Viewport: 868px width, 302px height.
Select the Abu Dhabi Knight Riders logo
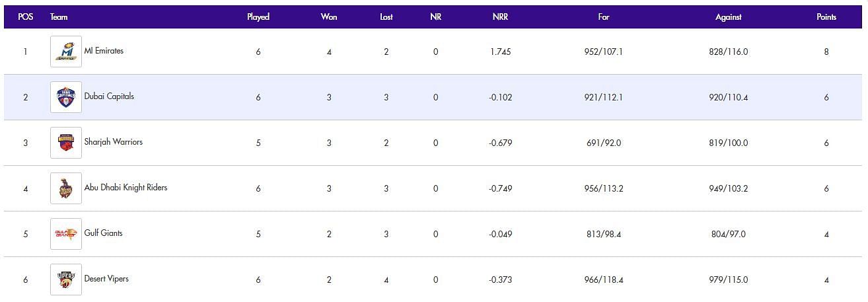[66, 188]
